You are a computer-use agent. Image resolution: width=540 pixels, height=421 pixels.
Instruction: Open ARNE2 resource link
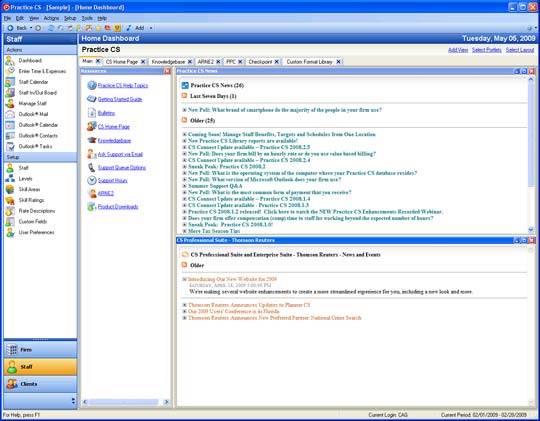pos(105,193)
